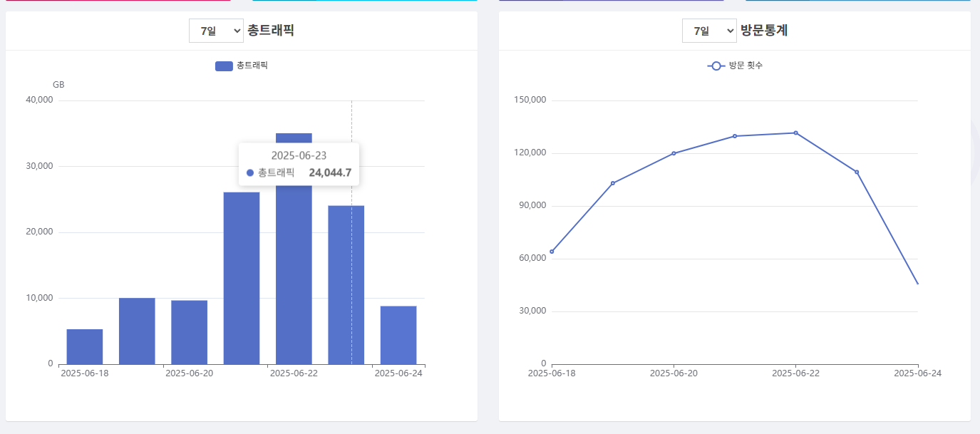Click the 2025-06-18 point on visits line
980x434 pixels.
coord(552,252)
